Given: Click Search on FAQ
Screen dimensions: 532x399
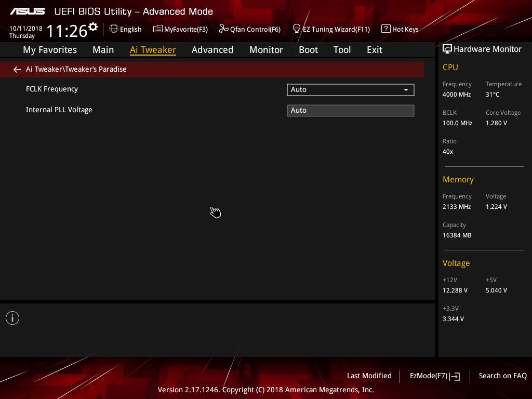Looking at the screenshot, I should tap(503, 376).
